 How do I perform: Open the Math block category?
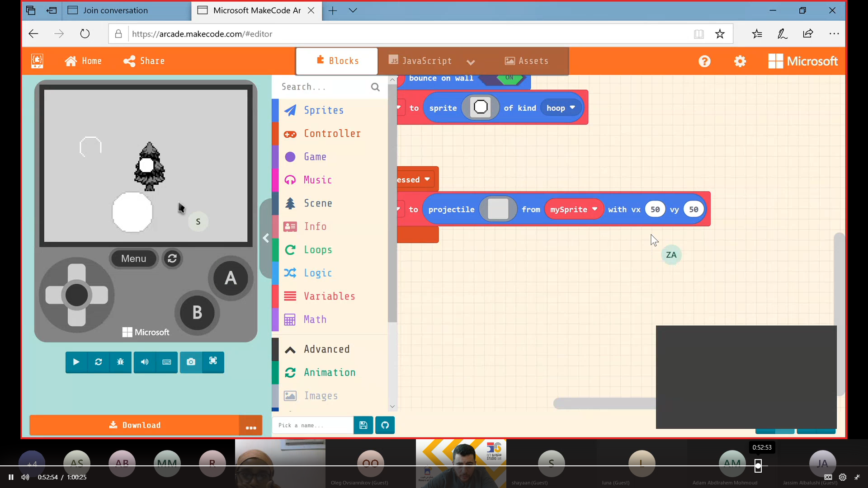(330, 319)
